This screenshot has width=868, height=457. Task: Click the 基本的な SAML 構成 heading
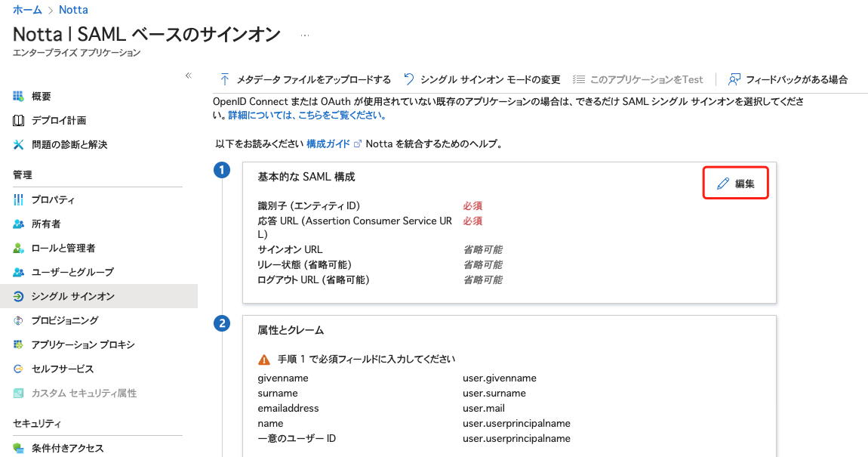point(306,177)
